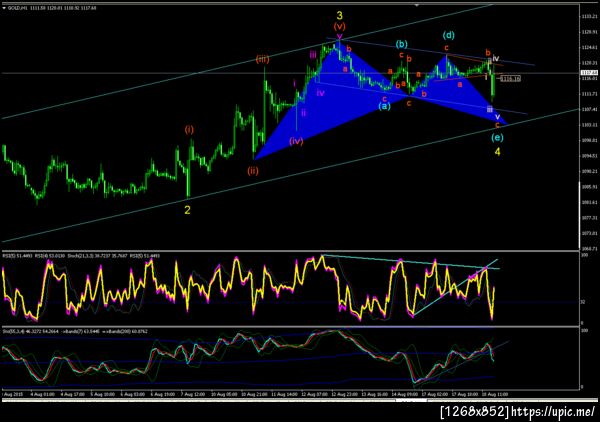Image resolution: width=600 pixels, height=422 pixels.
Task: Click the 13 Aug 16:00 time label
Action: point(374,394)
